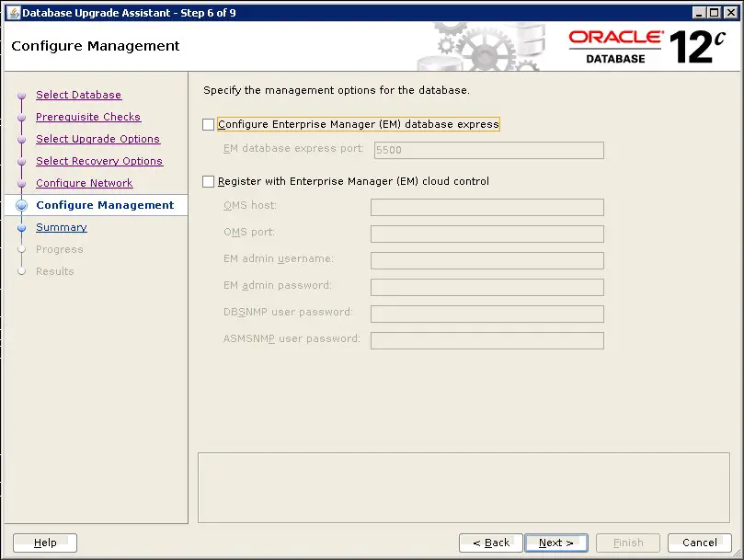744x560 pixels.
Task: Click the EM database express port field
Action: (488, 150)
